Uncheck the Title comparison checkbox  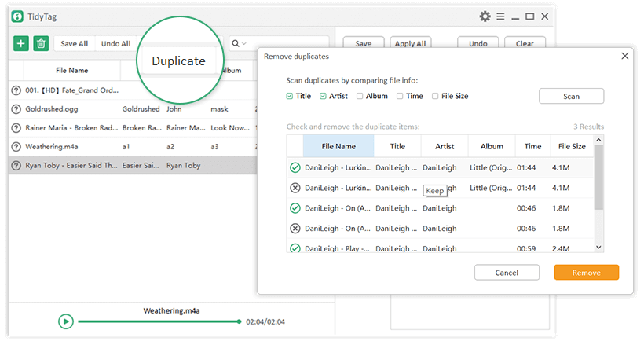point(290,96)
